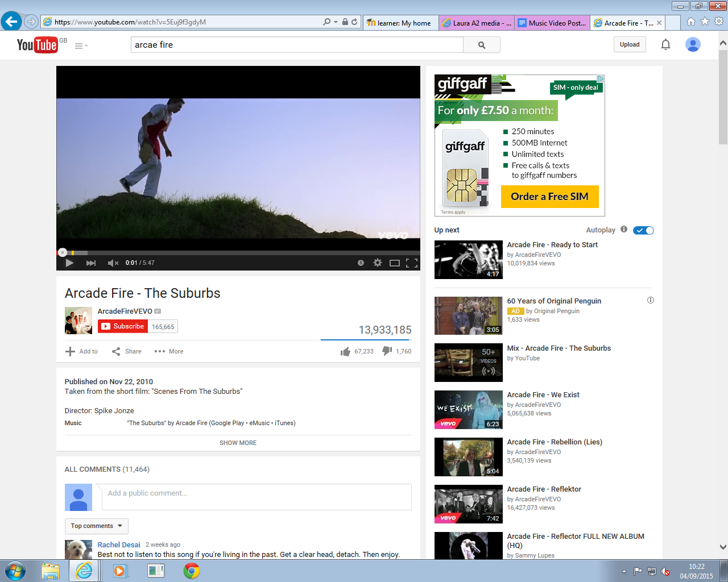Unmute the video with the speaker icon
Viewport: 728px width, 582px height.
(113, 263)
